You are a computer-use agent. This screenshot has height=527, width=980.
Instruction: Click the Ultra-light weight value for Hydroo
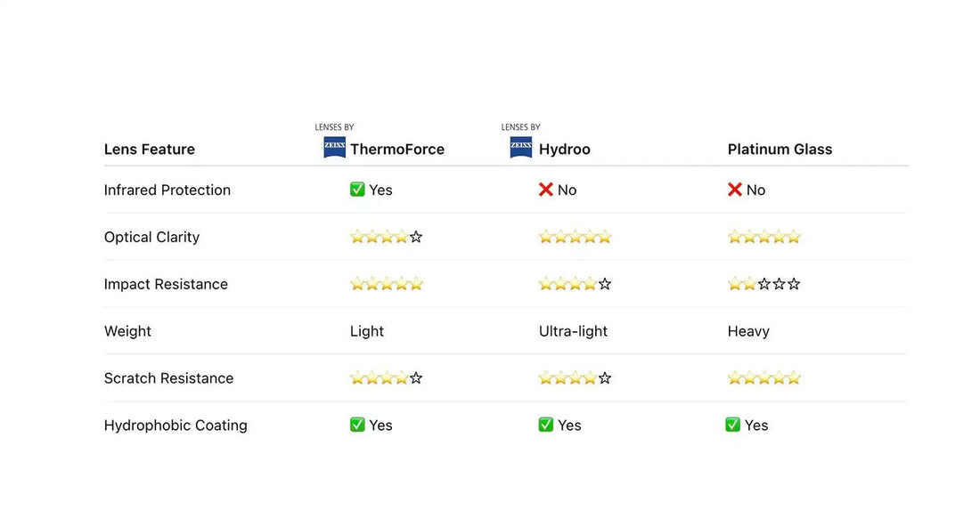coord(573,331)
